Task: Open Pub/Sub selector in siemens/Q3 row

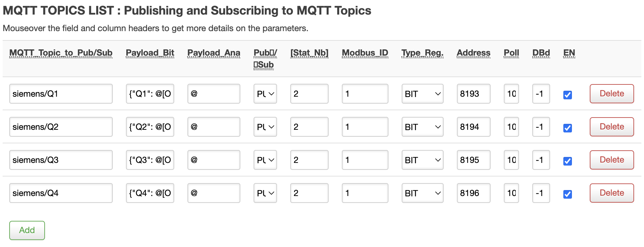Action: (x=265, y=160)
